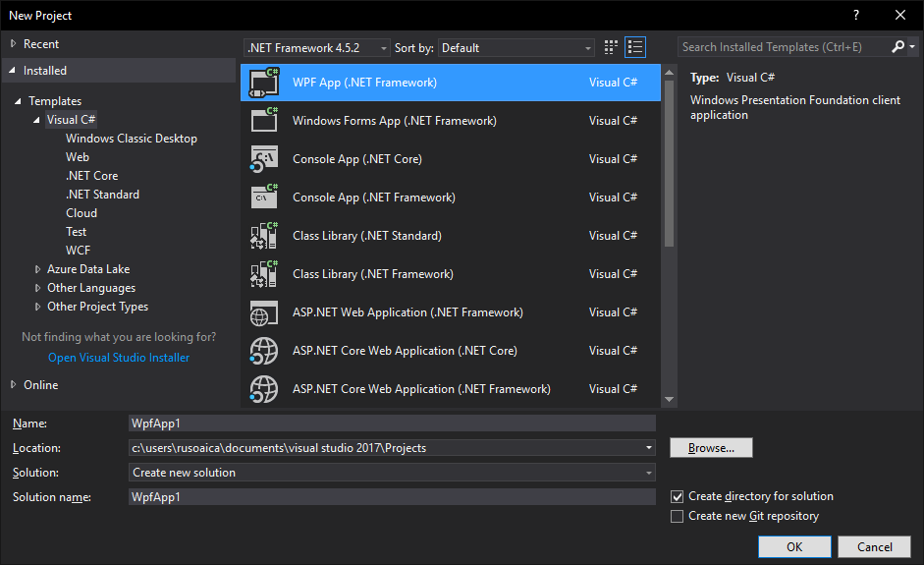
Task: Enable Create new Git repository checkbox
Action: click(678, 516)
